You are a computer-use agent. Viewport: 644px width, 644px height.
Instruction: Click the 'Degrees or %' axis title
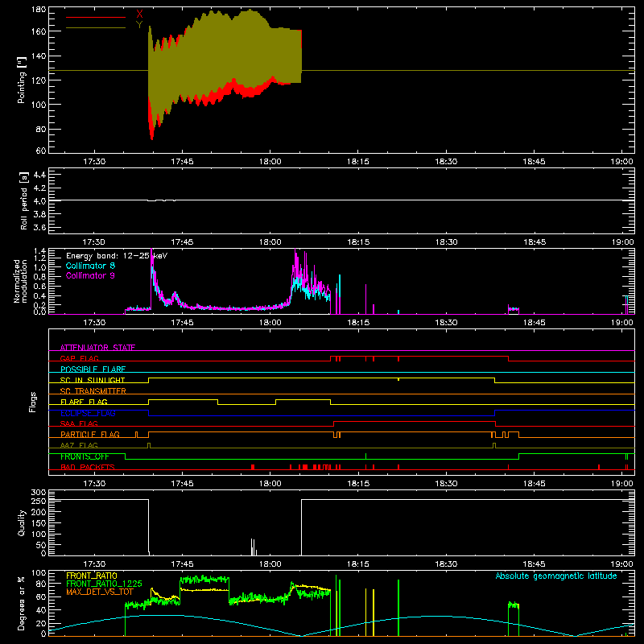[x=22, y=603]
